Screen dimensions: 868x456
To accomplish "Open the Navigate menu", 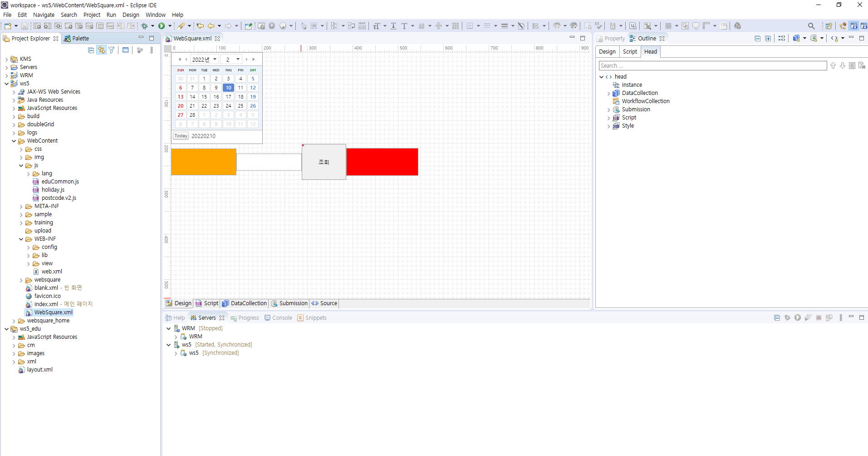I will tap(44, 15).
